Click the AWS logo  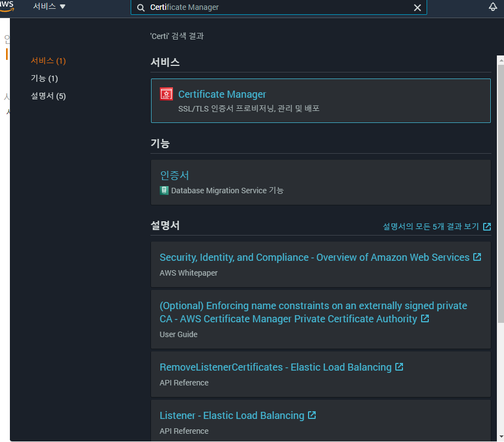(7, 6)
